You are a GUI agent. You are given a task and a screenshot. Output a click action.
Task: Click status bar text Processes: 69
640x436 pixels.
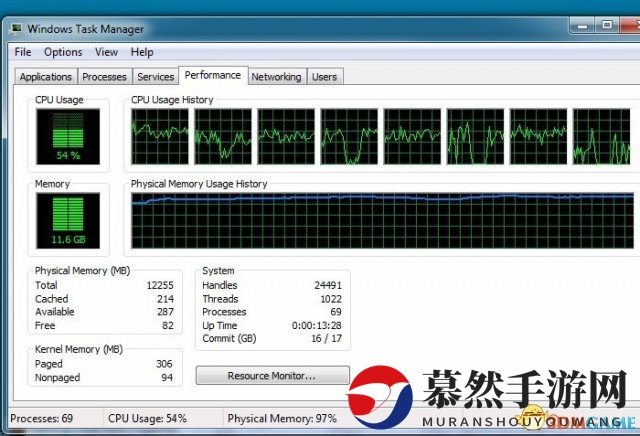coord(42,418)
